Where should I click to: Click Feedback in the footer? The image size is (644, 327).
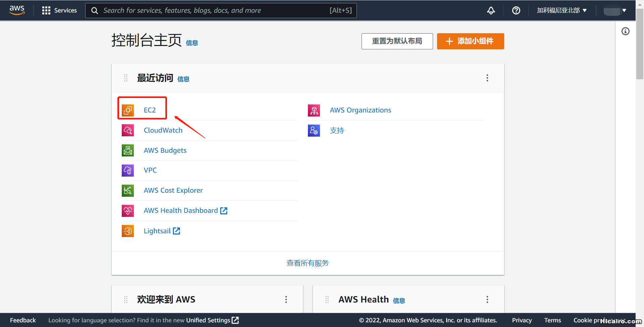23,320
